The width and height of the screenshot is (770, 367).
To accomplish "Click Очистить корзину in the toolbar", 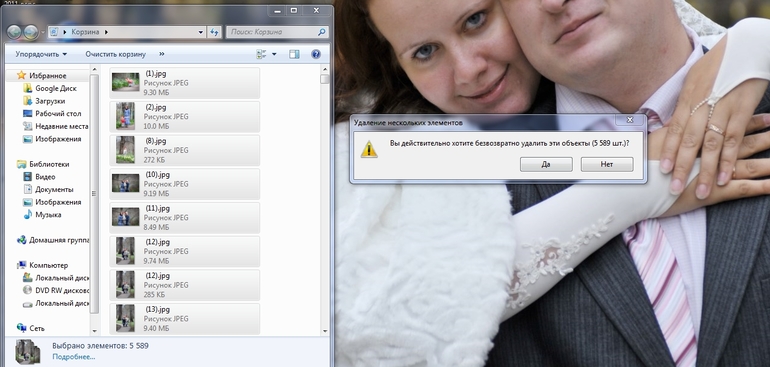I will point(115,54).
